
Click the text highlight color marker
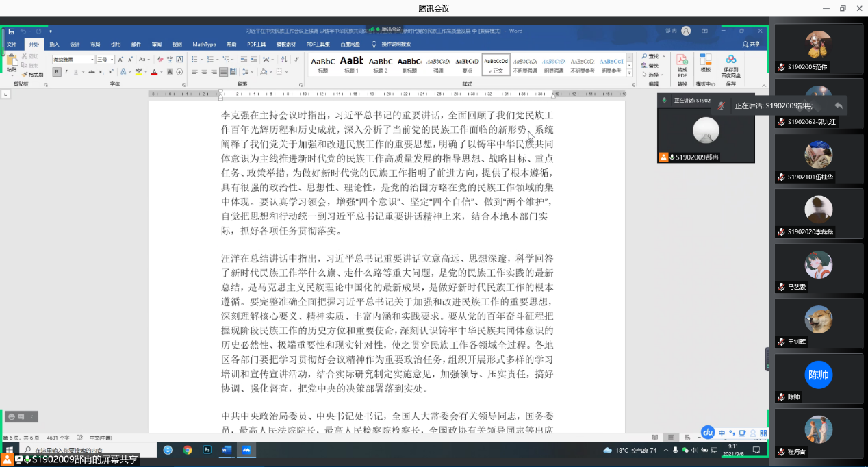pyautogui.click(x=138, y=72)
